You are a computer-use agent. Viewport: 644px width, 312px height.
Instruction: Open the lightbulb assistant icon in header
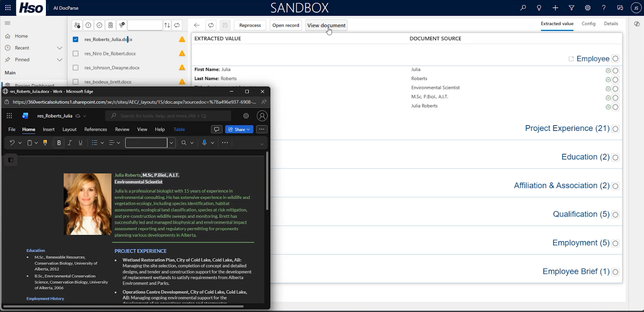pyautogui.click(x=539, y=8)
